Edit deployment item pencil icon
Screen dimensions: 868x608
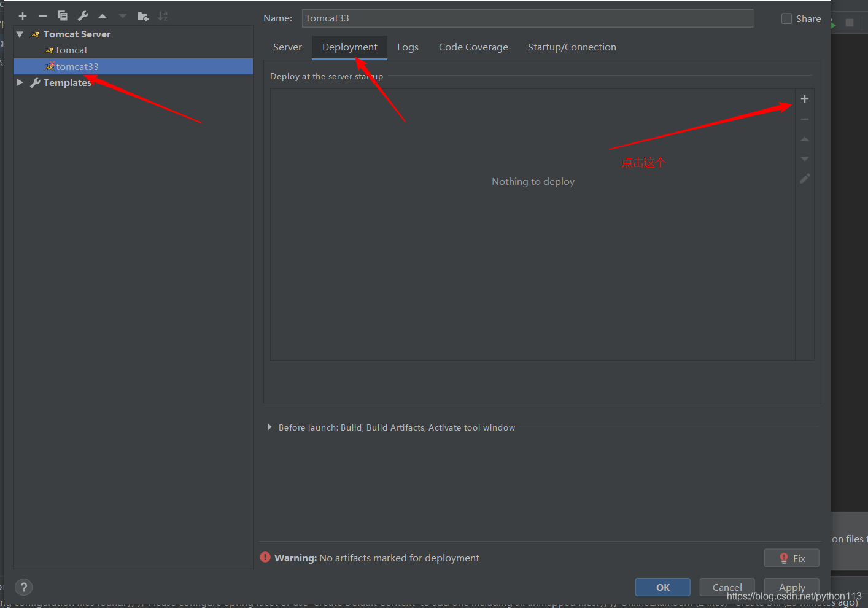[805, 179]
